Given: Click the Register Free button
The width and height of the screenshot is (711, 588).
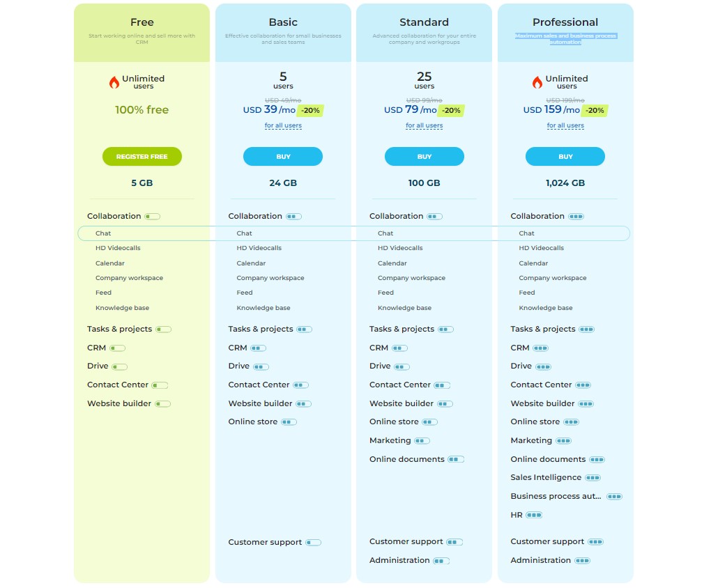Looking at the screenshot, I should (142, 157).
